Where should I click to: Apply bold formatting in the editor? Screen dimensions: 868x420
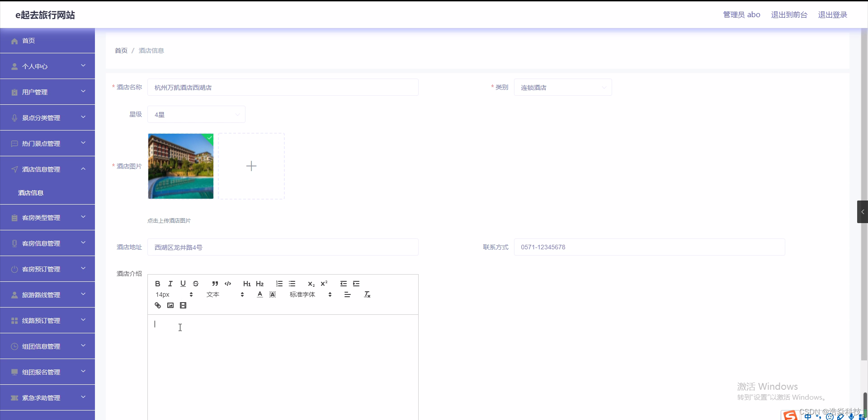[x=157, y=284]
